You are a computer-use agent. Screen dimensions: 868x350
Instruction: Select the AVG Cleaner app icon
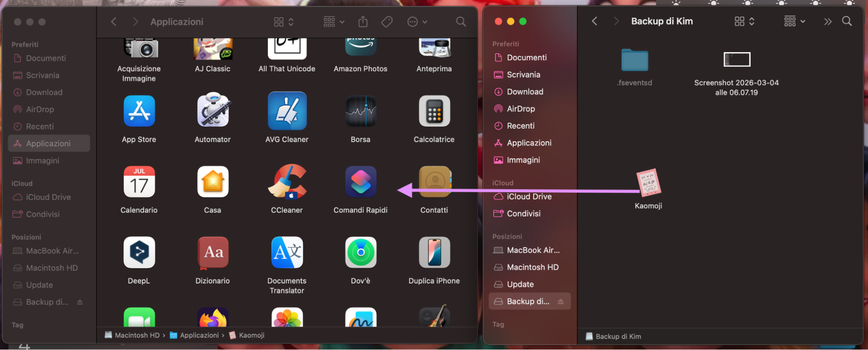287,111
